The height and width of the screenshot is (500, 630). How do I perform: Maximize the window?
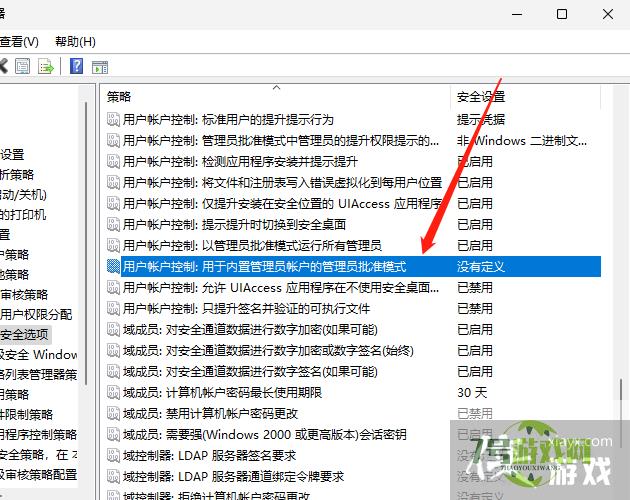[x=562, y=14]
